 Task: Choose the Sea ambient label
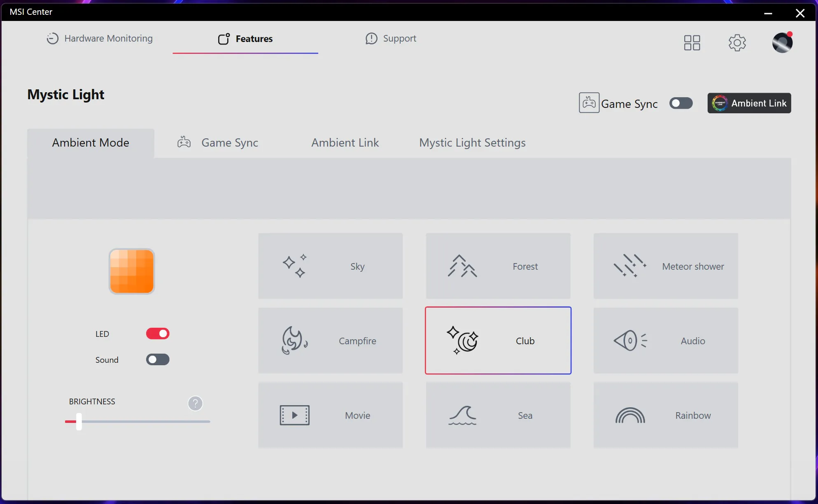point(525,415)
